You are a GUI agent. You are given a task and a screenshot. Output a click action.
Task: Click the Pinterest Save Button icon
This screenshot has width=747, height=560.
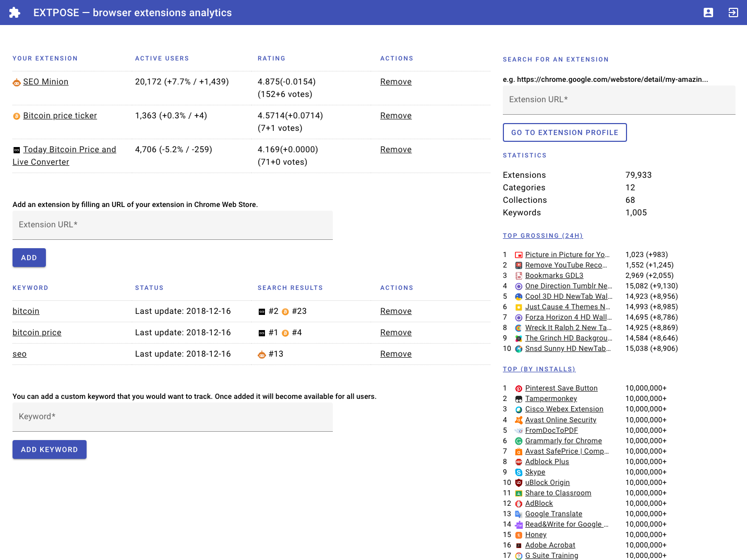click(x=519, y=388)
